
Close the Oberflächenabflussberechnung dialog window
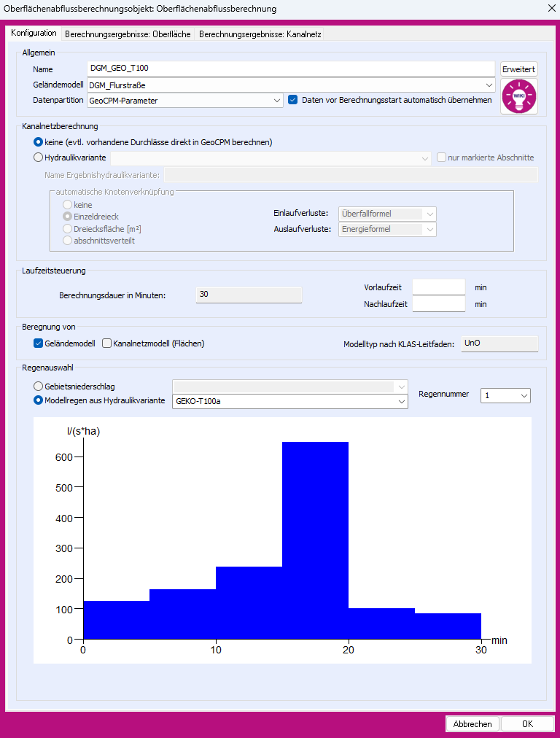(550, 9)
